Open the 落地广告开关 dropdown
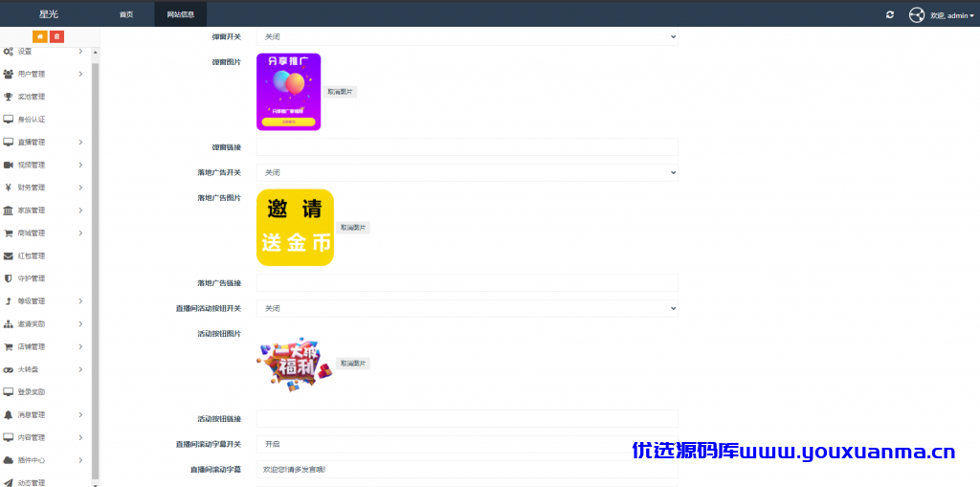 [467, 172]
